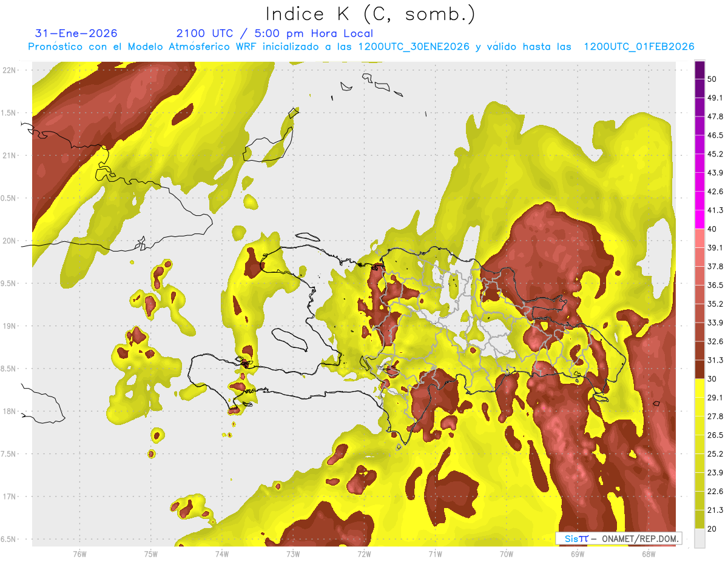Click the legend value '27.8'

click(715, 416)
